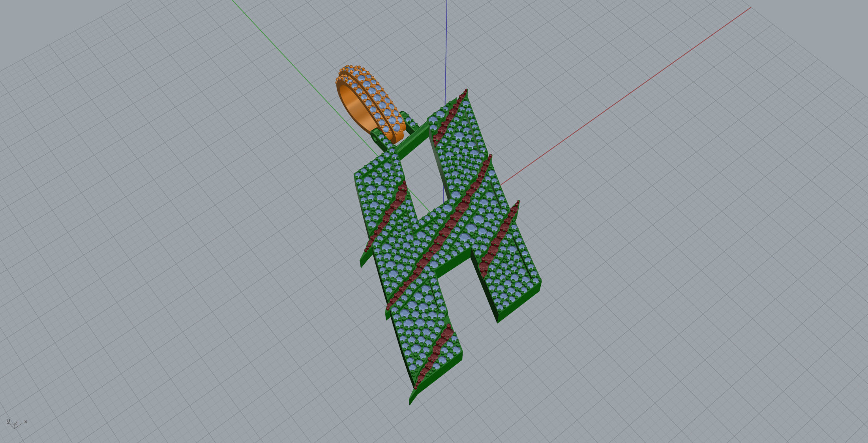Image resolution: width=868 pixels, height=443 pixels.
Task: Click the world XYZ axes icon
Action: (17, 424)
